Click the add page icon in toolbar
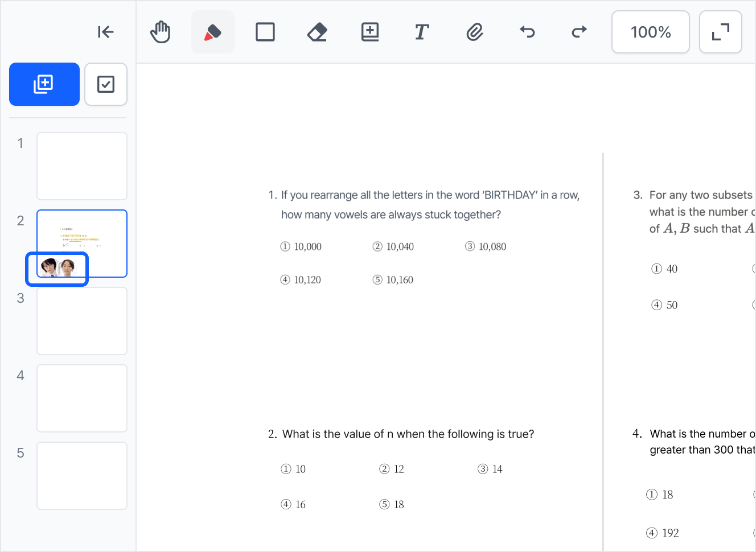Screen dimensions: 756x552 pos(370,32)
